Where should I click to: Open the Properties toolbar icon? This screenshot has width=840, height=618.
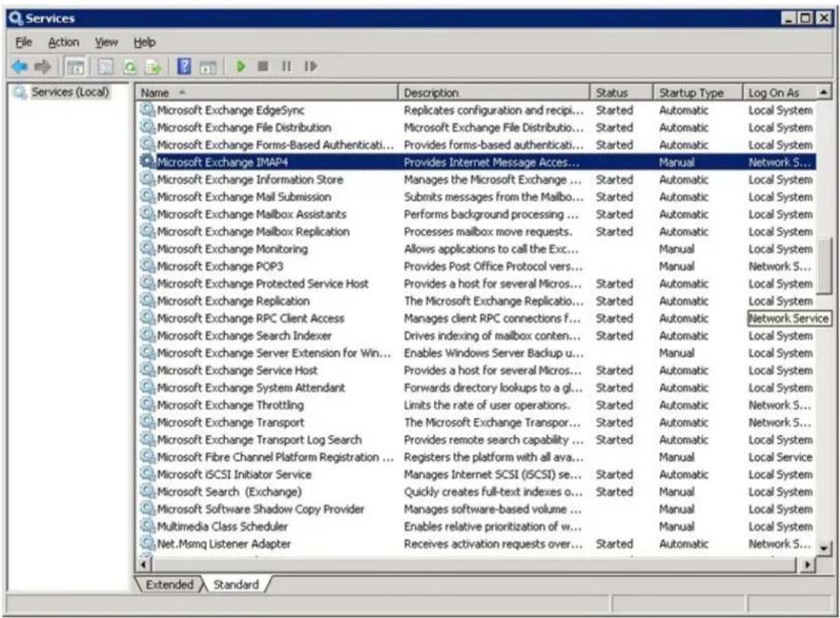[x=106, y=67]
